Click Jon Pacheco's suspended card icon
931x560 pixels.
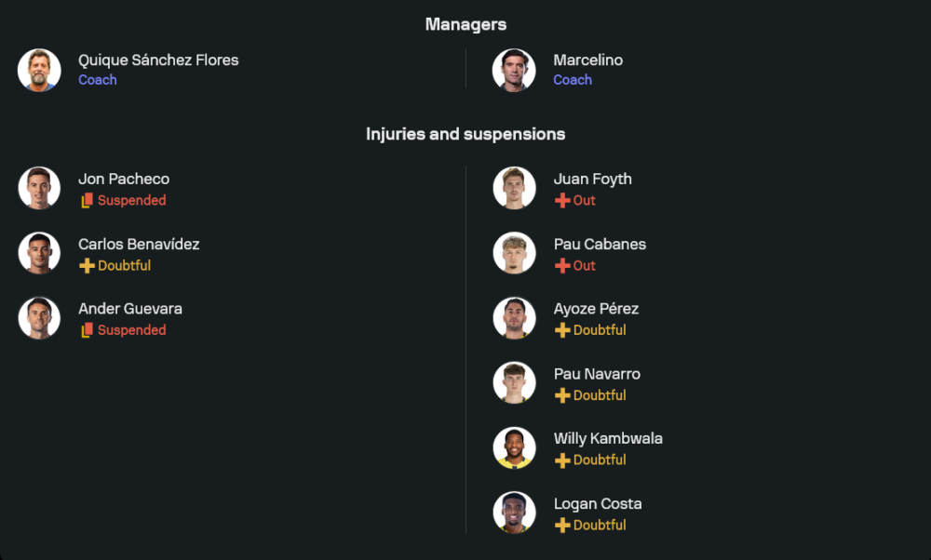[x=87, y=201]
